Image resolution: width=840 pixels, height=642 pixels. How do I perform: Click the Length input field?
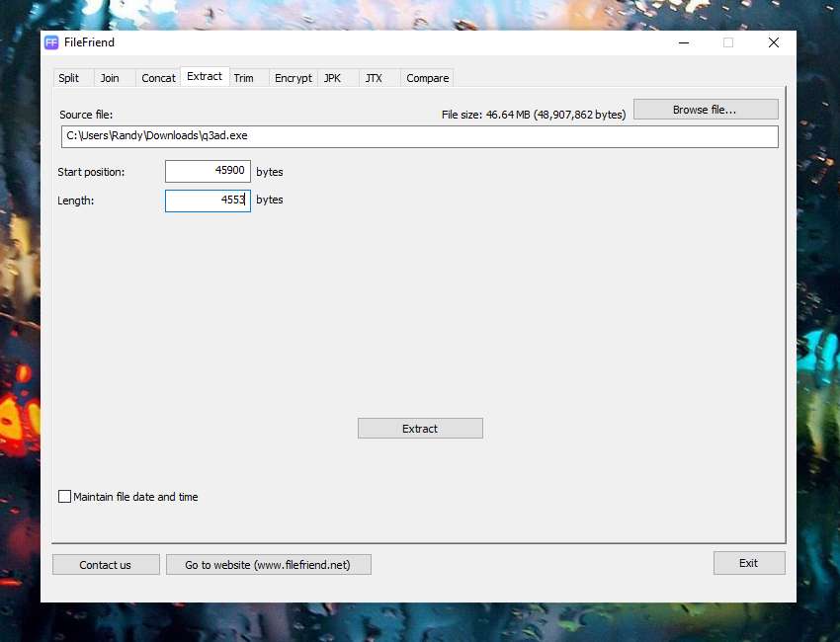[x=208, y=201]
